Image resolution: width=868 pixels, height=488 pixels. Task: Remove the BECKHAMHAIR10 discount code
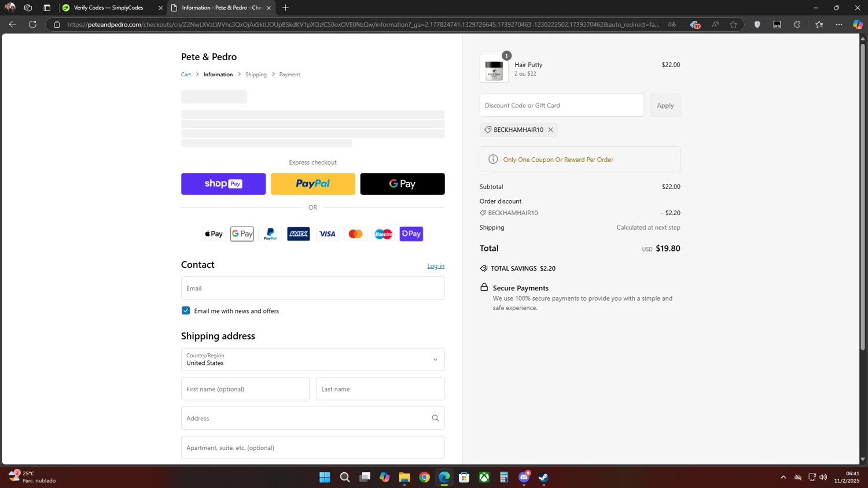(551, 130)
